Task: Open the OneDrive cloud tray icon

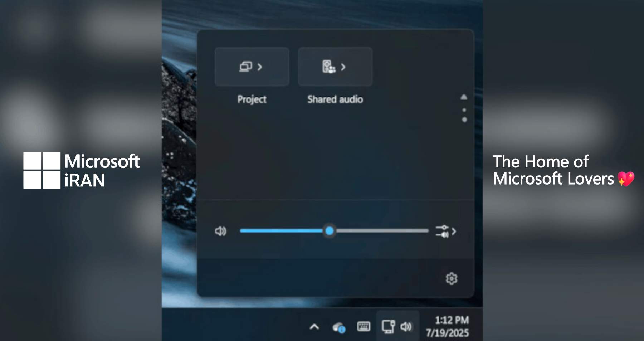Action: pyautogui.click(x=338, y=327)
